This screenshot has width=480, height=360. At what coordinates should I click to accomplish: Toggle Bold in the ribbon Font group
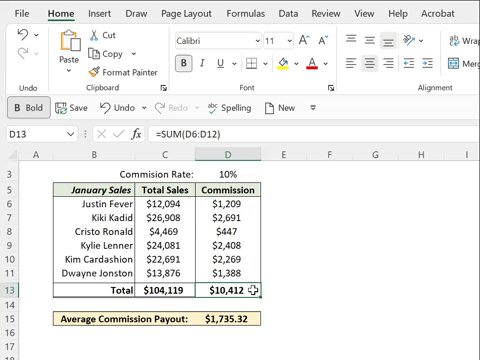coord(184,63)
